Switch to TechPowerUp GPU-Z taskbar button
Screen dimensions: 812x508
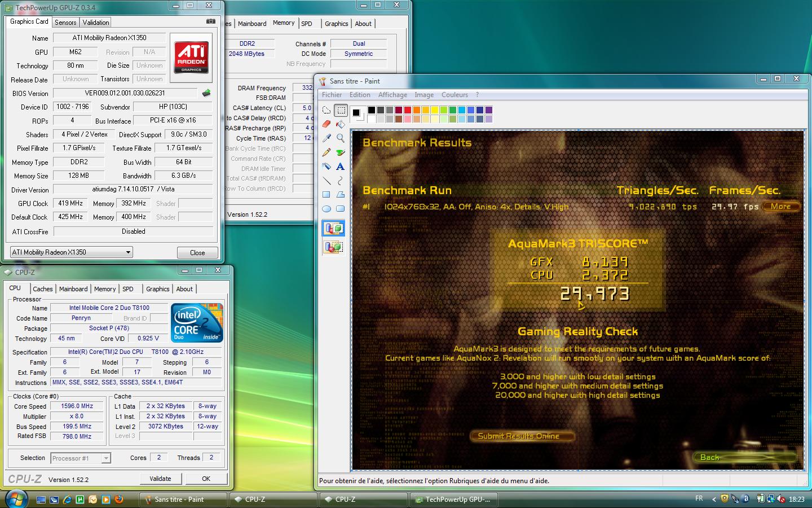tap(455, 500)
